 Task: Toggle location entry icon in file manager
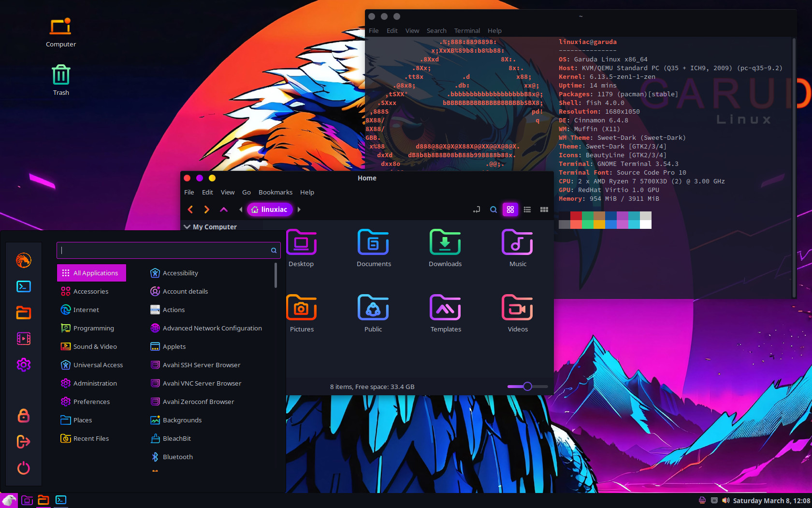click(x=477, y=209)
